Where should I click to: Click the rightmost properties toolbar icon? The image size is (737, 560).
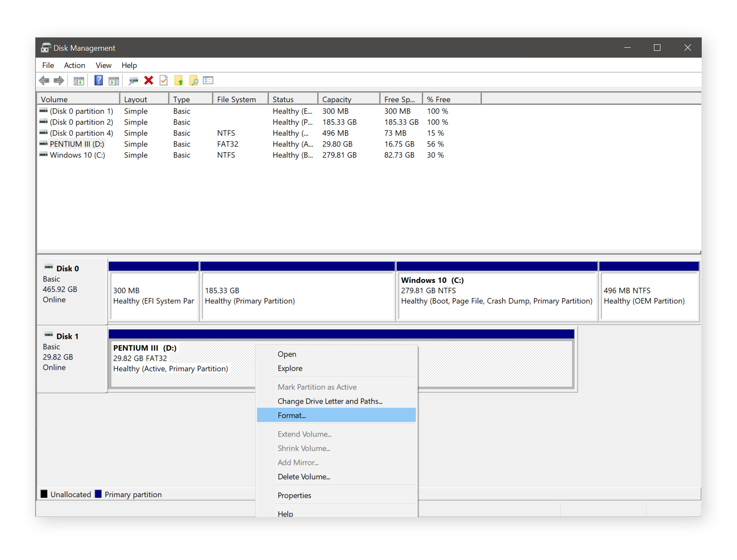[208, 80]
